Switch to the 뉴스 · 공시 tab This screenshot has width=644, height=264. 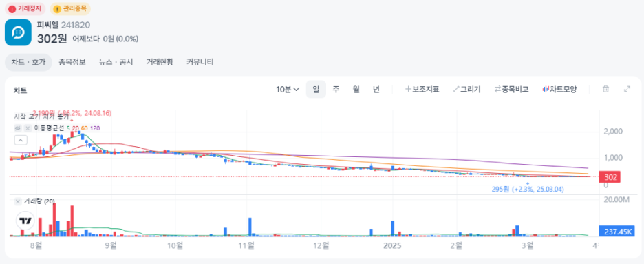[116, 63]
